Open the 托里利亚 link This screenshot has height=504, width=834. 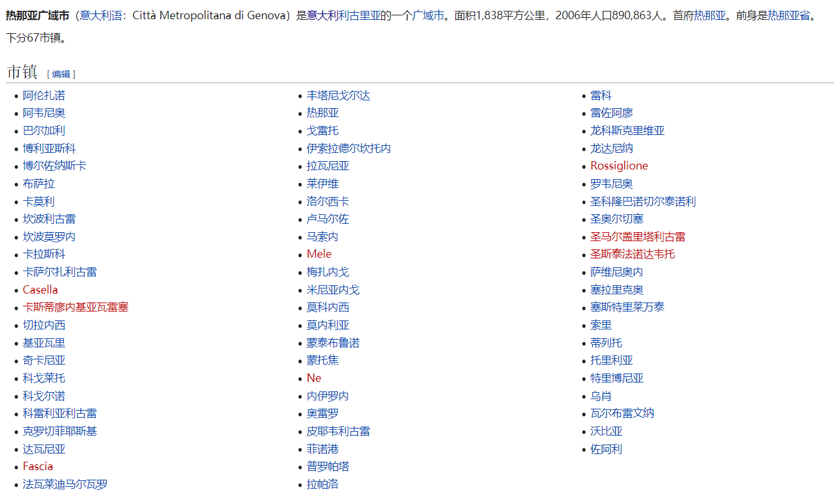pos(611,361)
